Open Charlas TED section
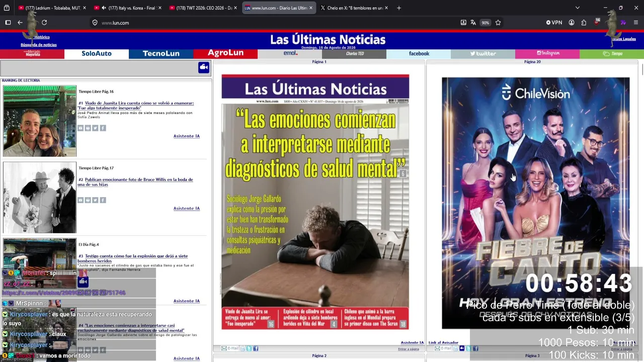This screenshot has width=644, height=362. point(355,53)
